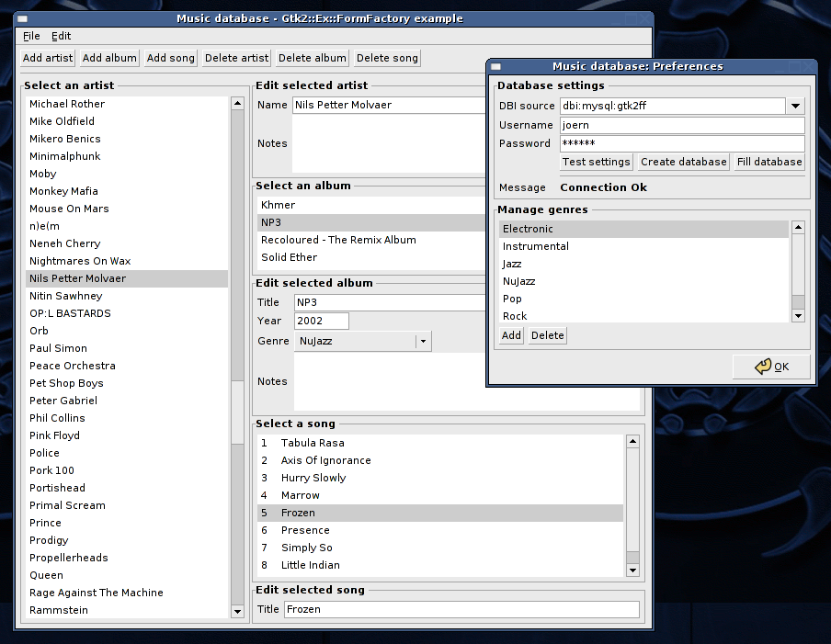The image size is (831, 644).
Task: Click the song list scroll-up arrow
Action: [632, 441]
